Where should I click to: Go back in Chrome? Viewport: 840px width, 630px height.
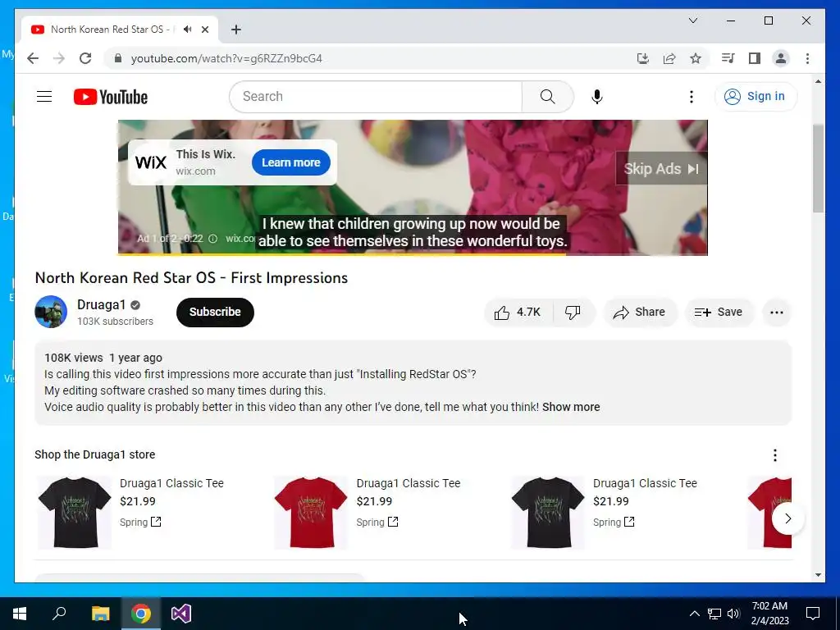coord(33,58)
